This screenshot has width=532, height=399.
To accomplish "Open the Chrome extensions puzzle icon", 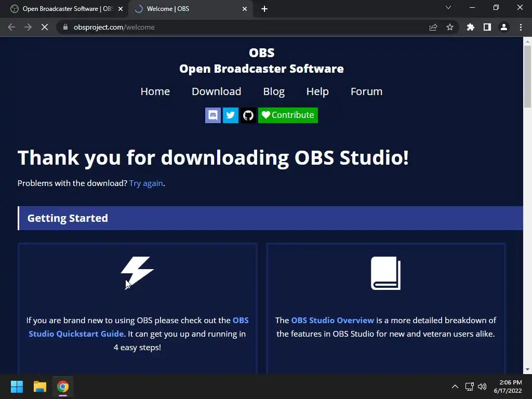I will (471, 27).
